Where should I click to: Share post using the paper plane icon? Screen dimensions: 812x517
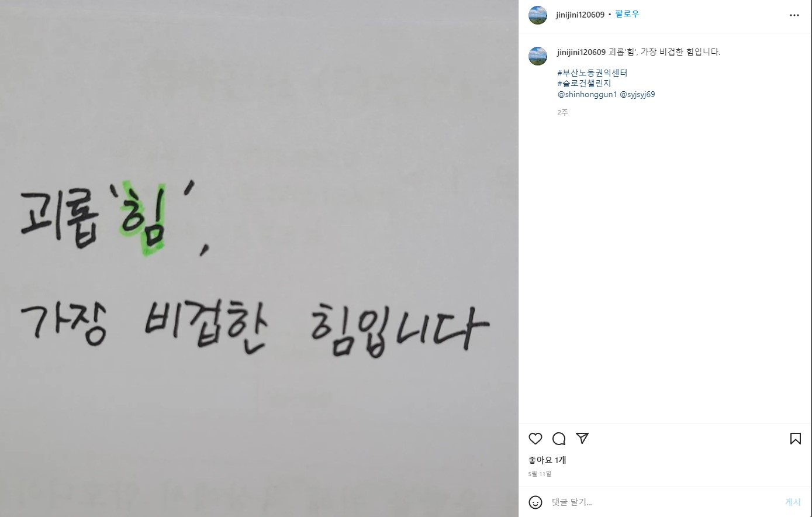tap(582, 438)
